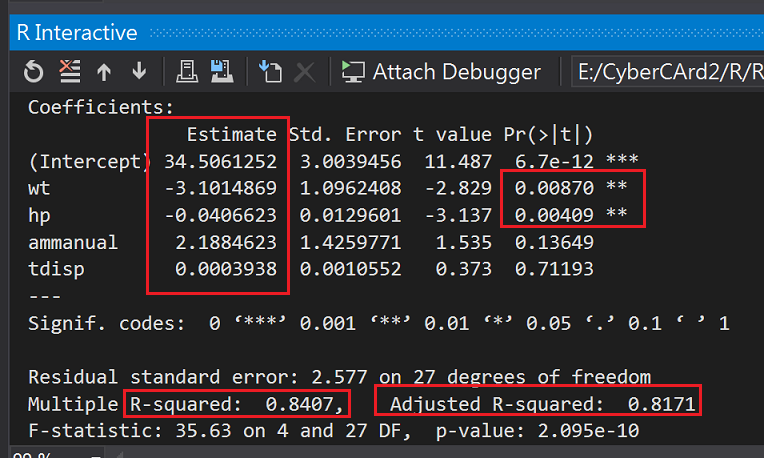Screen dimensions: 764x458
Task: Click the model p-value 2.095e-10
Action: point(588,431)
